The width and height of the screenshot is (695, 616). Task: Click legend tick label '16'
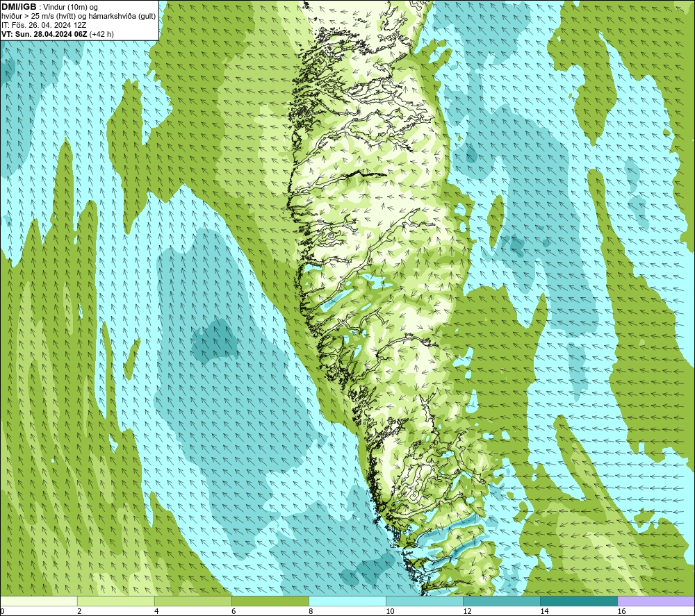click(x=621, y=611)
